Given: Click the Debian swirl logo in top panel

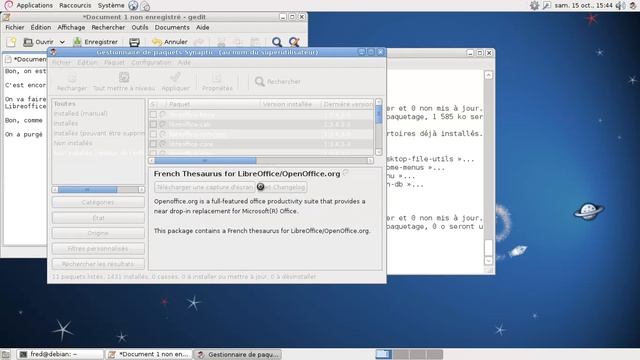Looking at the screenshot, I should [9, 5].
